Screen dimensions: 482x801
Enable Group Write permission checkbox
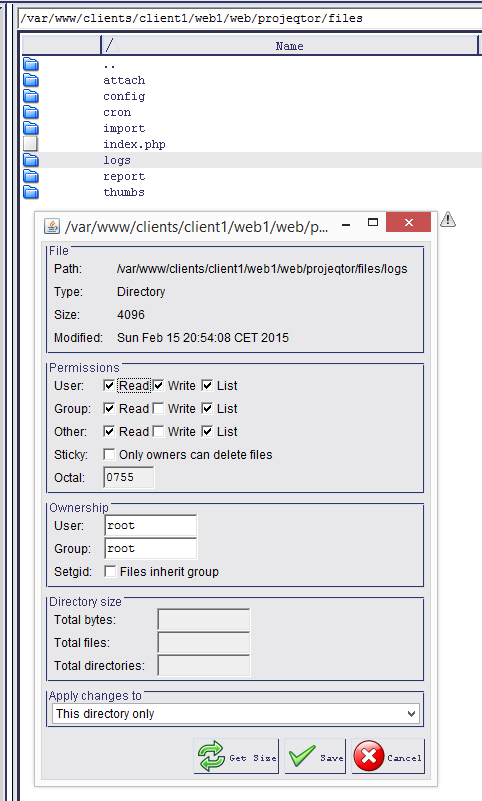(x=159, y=408)
